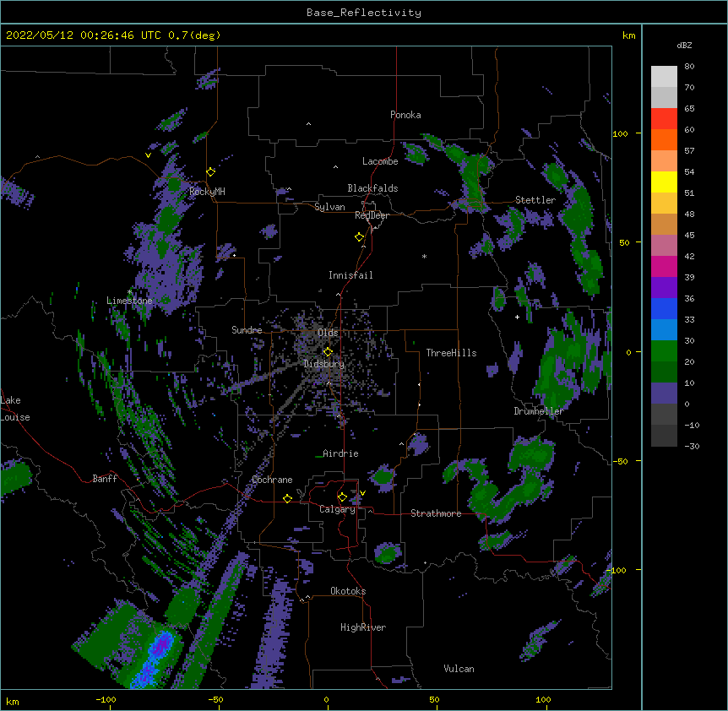
Task: Click the yellow diamond marker south of RedDeer
Action: coord(359,237)
